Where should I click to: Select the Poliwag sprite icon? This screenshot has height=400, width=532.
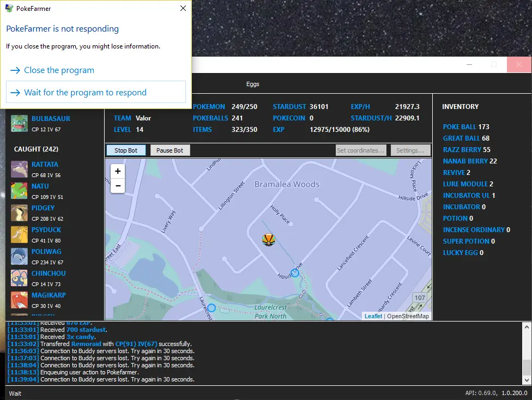point(19,256)
